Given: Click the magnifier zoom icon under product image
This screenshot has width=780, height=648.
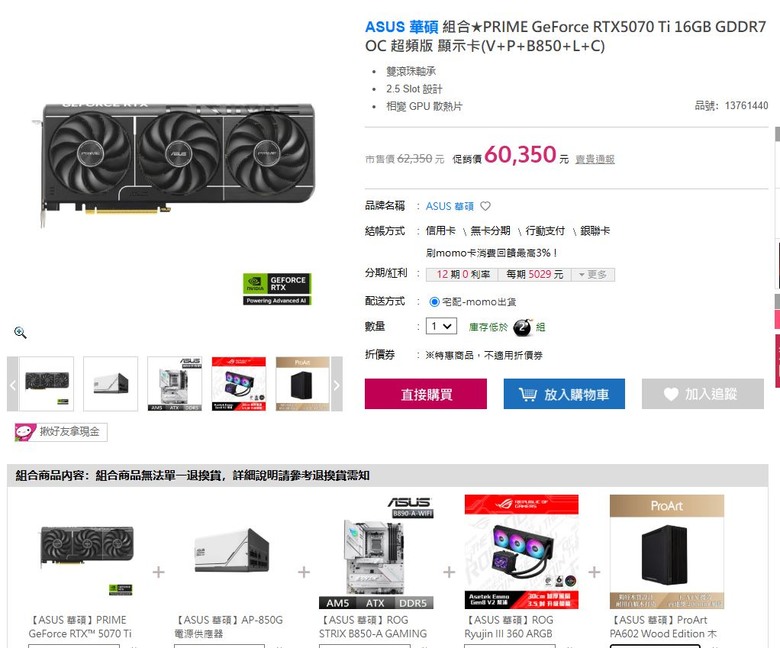Looking at the screenshot, I should click(x=20, y=332).
